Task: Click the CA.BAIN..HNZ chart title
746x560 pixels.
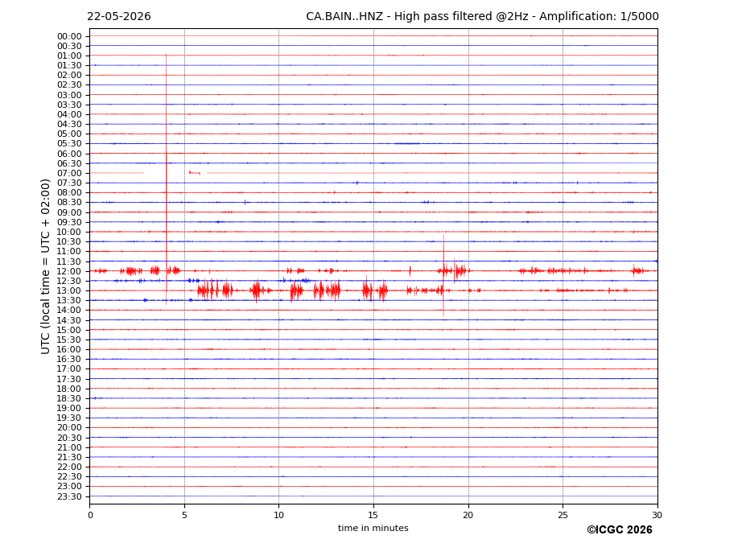Action: (482, 17)
